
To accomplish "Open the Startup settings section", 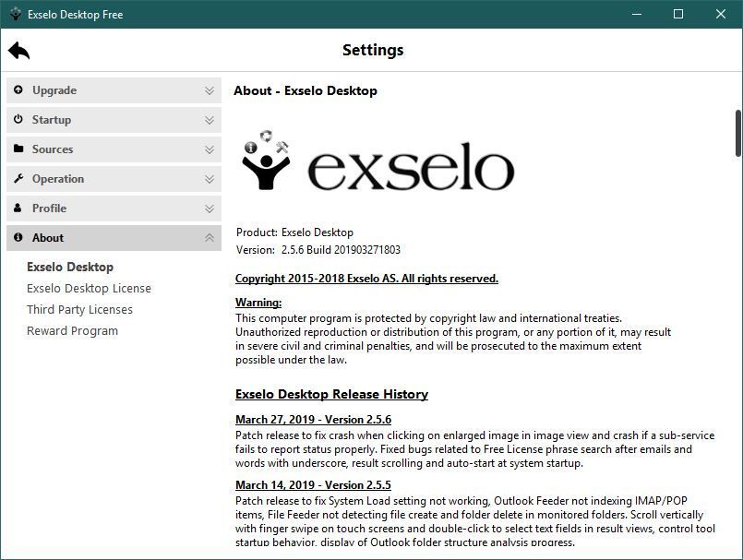I will pos(114,120).
